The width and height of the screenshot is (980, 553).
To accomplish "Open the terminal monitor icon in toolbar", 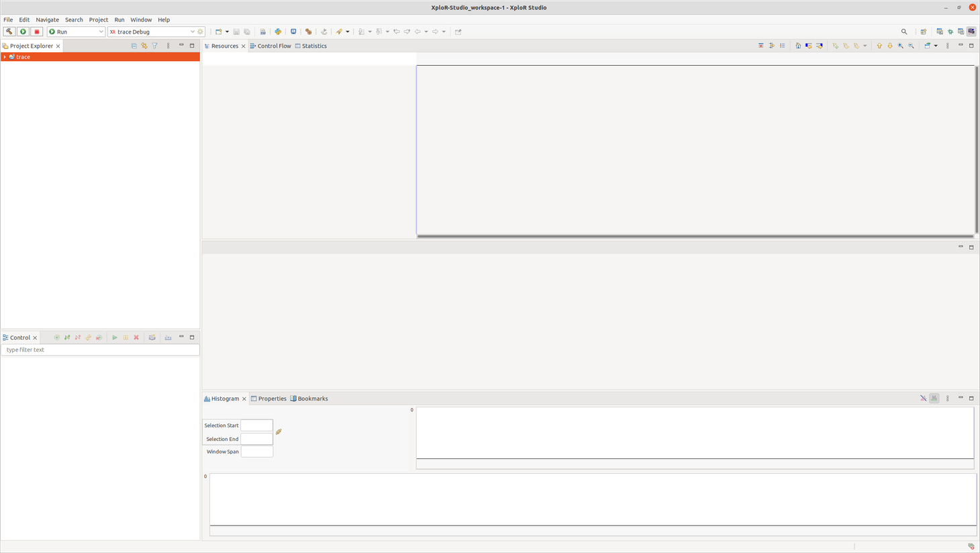I will tap(293, 32).
